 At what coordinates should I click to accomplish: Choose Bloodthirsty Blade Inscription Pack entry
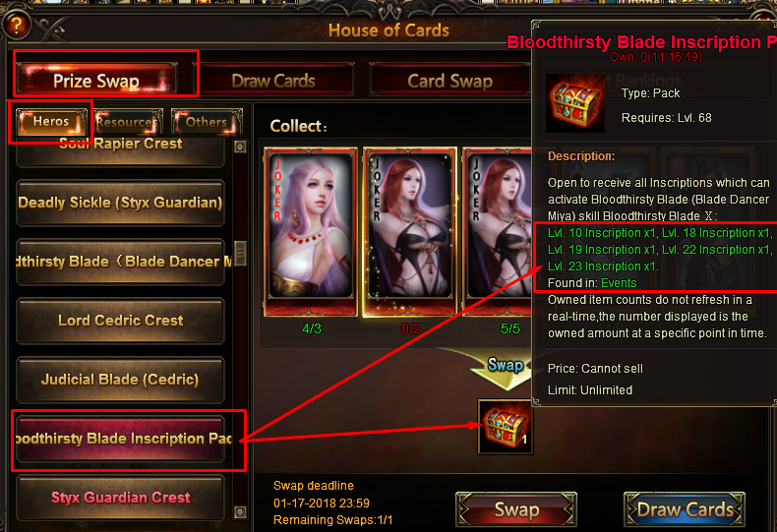pyautogui.click(x=121, y=439)
